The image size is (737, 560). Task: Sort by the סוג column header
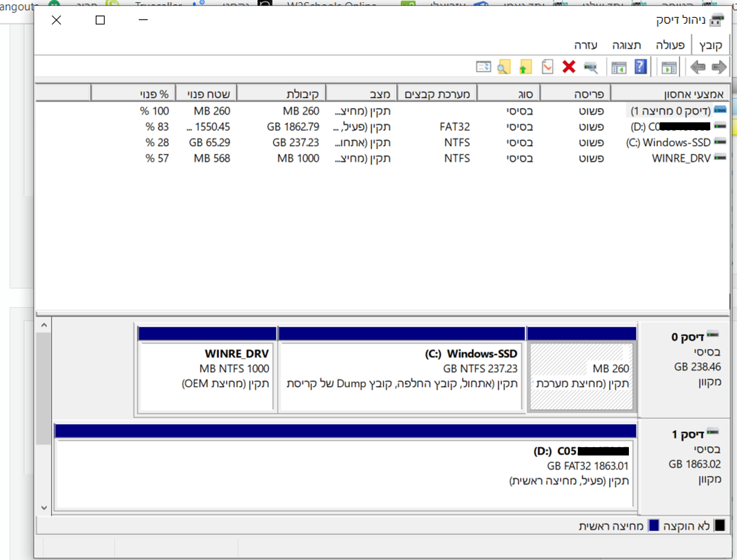[x=509, y=93]
